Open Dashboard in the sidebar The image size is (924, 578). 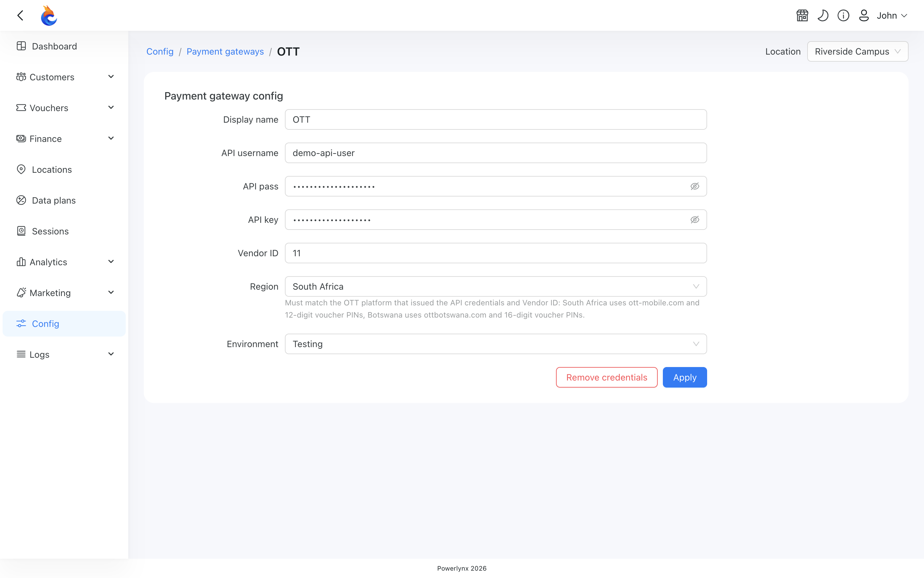[x=64, y=46]
